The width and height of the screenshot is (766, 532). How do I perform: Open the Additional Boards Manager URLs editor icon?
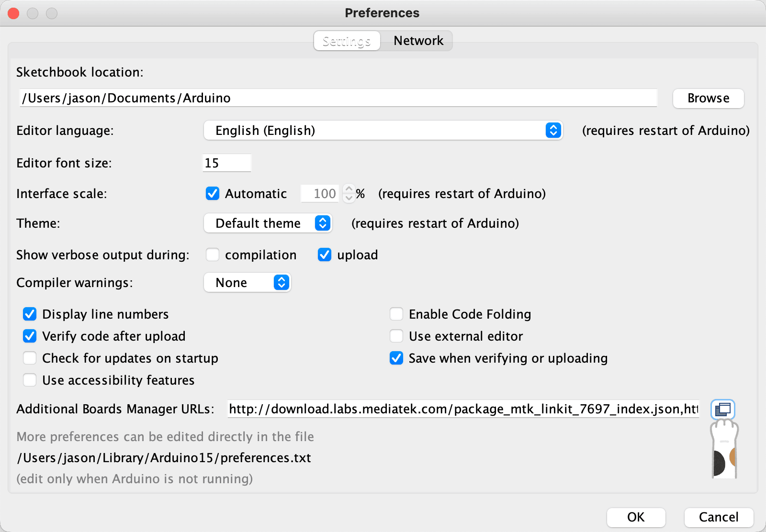click(x=722, y=409)
